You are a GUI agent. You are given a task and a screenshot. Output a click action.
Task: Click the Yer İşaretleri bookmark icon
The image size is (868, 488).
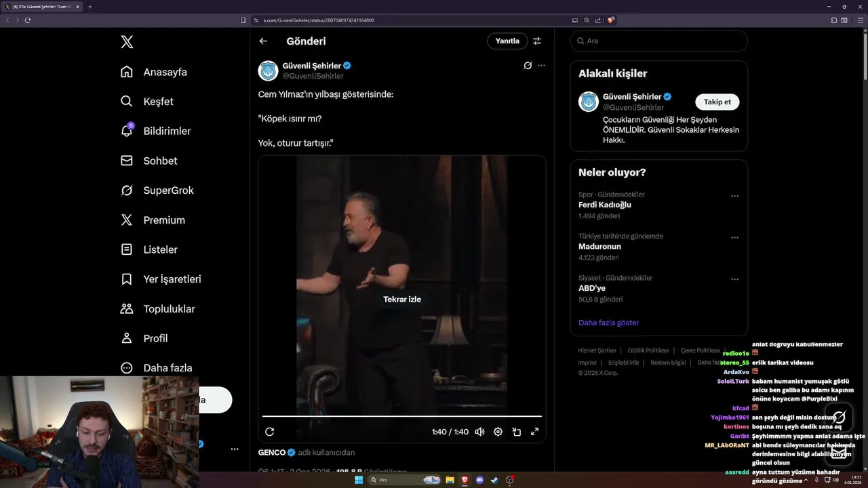(127, 279)
